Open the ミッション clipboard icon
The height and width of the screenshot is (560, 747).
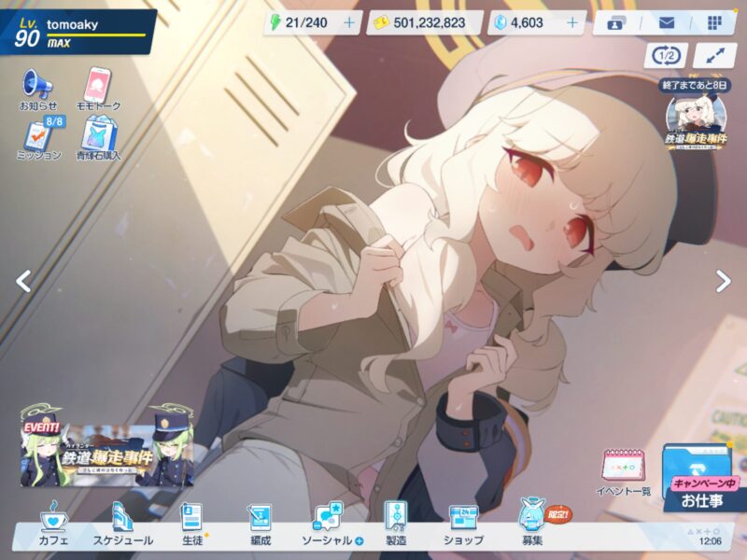(x=40, y=138)
